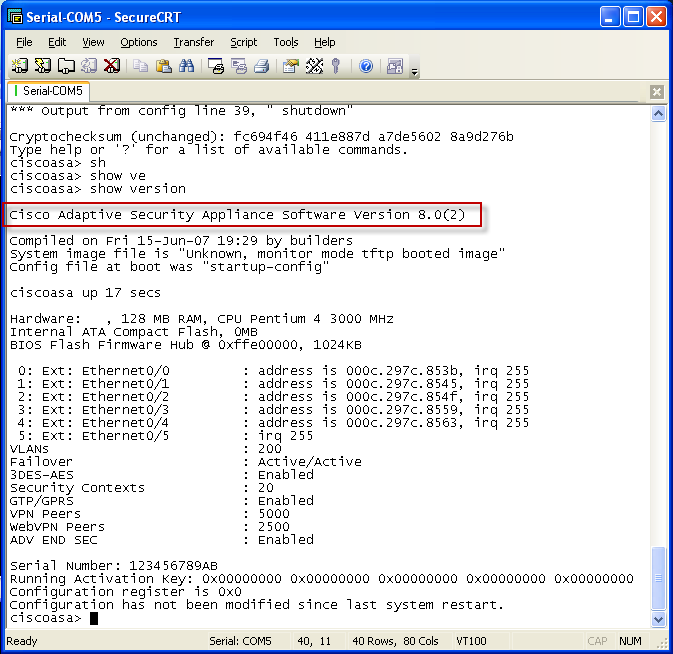Click the Ethernet0/3 interface row
This screenshot has width=673, height=654.
click(x=273, y=410)
